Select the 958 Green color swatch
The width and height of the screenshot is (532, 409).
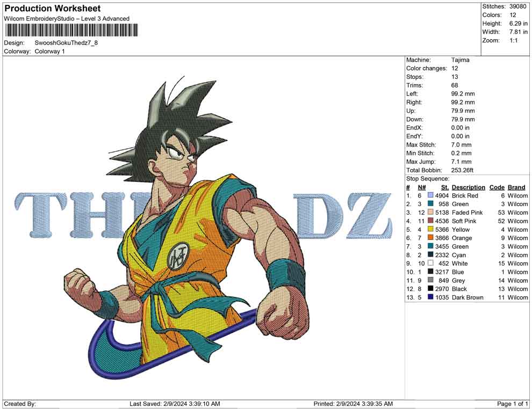430,203
